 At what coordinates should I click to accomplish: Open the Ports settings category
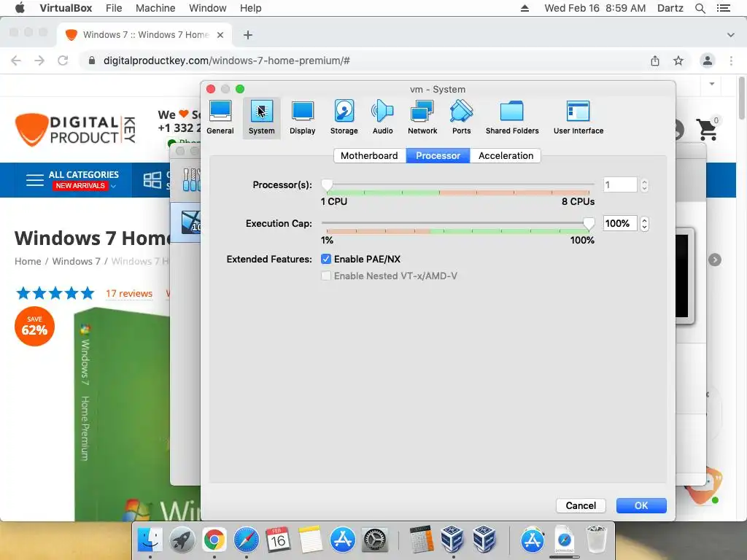coord(461,117)
